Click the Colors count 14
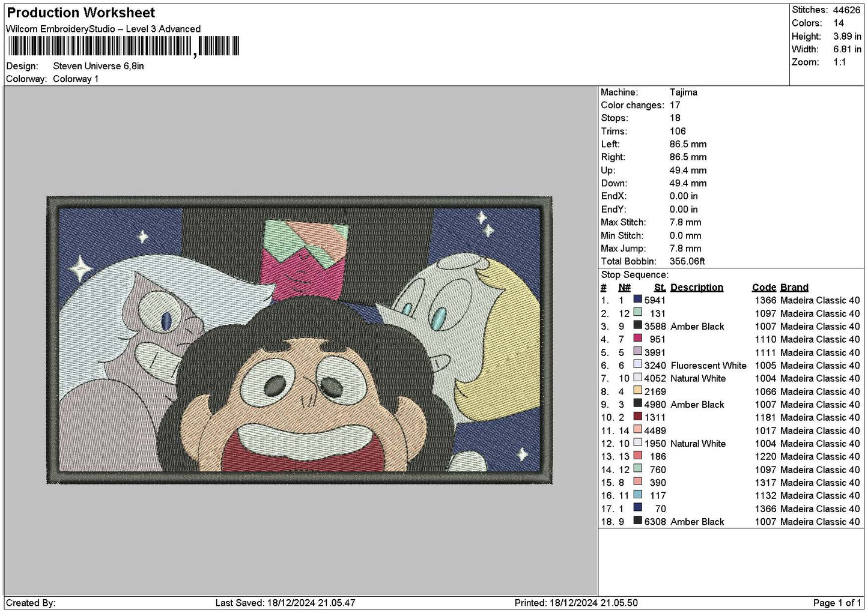 click(839, 23)
